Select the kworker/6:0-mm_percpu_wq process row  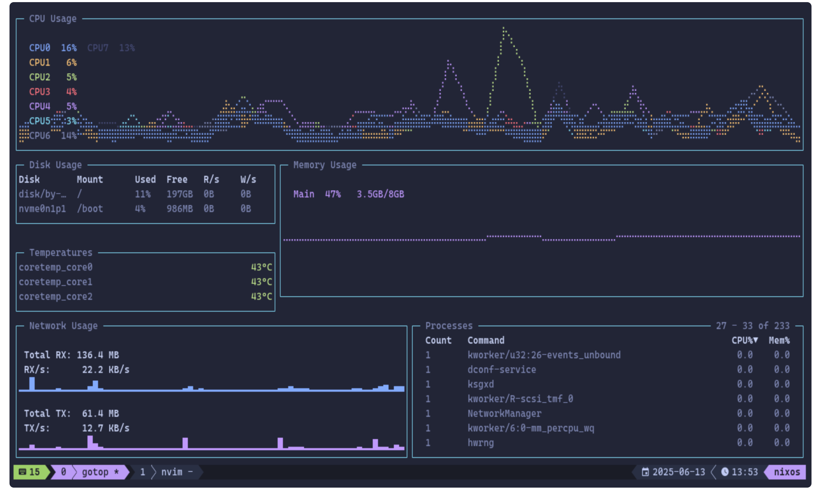(x=607, y=428)
